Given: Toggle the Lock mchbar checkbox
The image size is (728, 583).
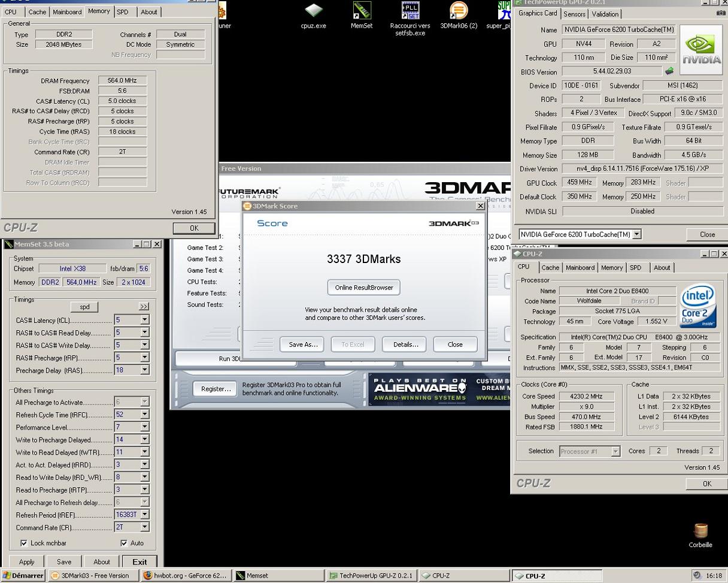Looking at the screenshot, I should 24,543.
